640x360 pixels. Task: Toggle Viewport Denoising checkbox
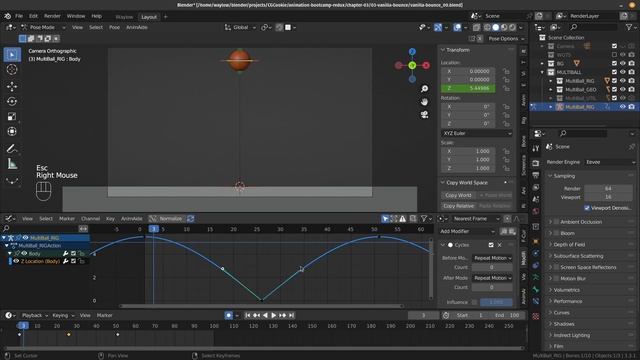[x=587, y=208]
